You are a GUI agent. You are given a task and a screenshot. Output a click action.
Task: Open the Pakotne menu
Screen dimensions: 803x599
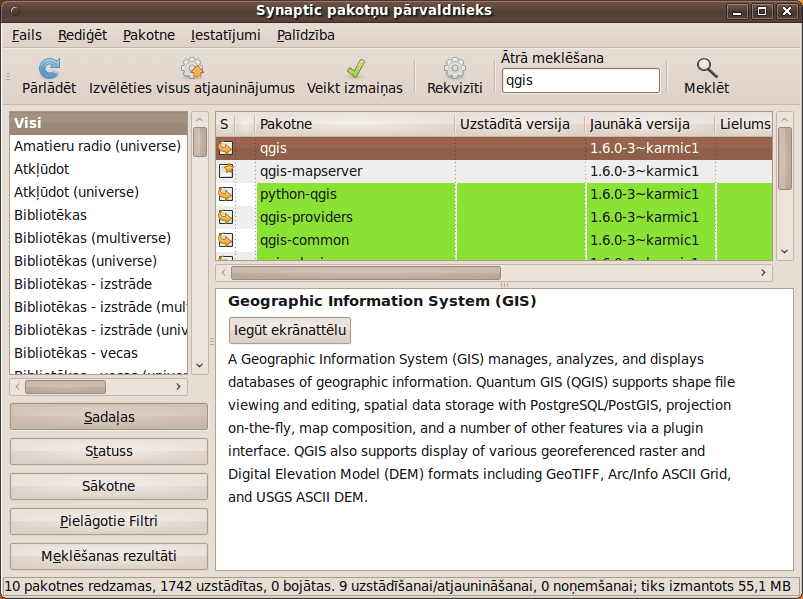[x=149, y=35]
